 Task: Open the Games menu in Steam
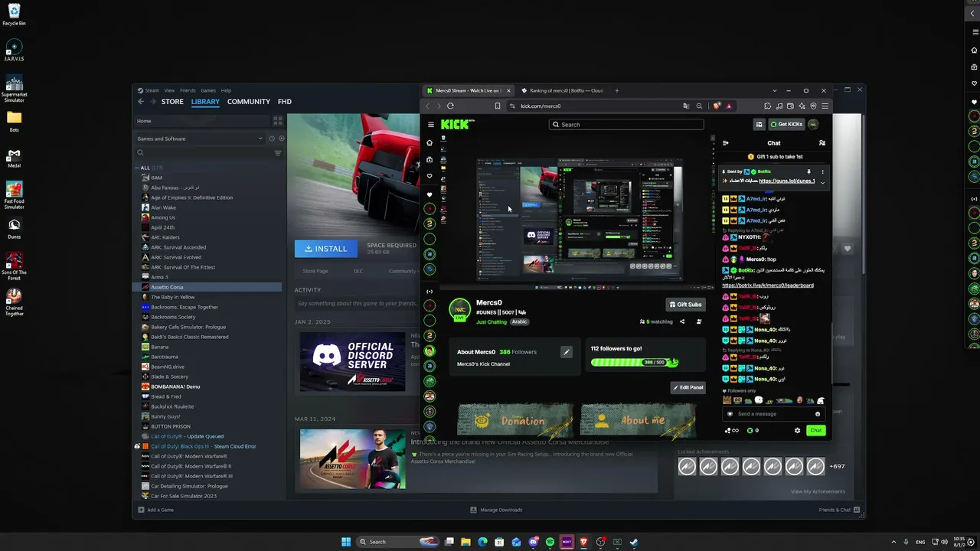208,90
